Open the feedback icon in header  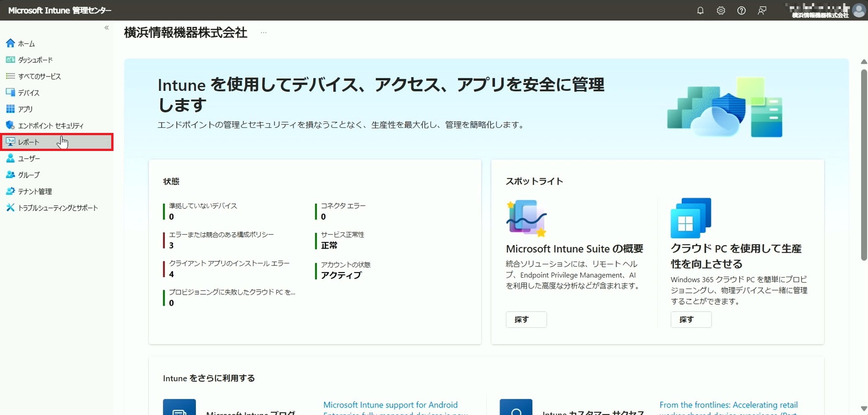[x=762, y=10]
